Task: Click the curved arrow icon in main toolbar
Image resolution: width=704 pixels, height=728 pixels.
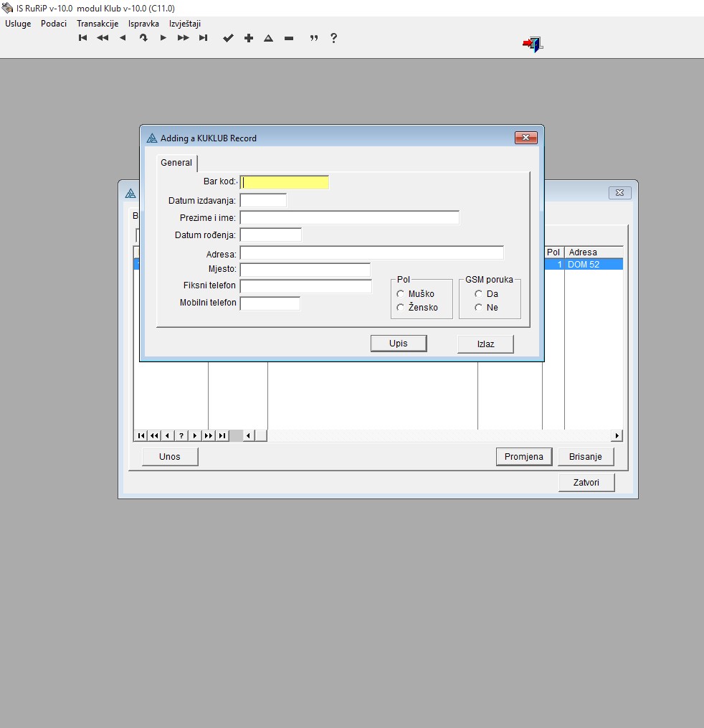Action: 143,38
